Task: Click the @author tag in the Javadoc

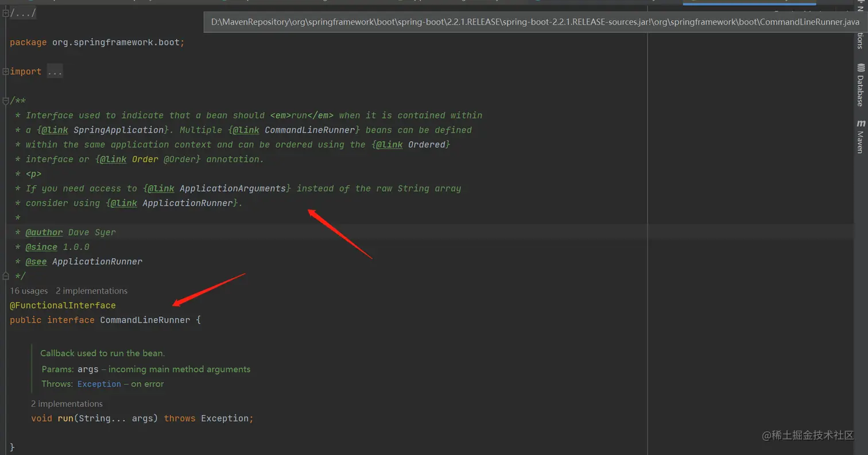Action: 44,233
